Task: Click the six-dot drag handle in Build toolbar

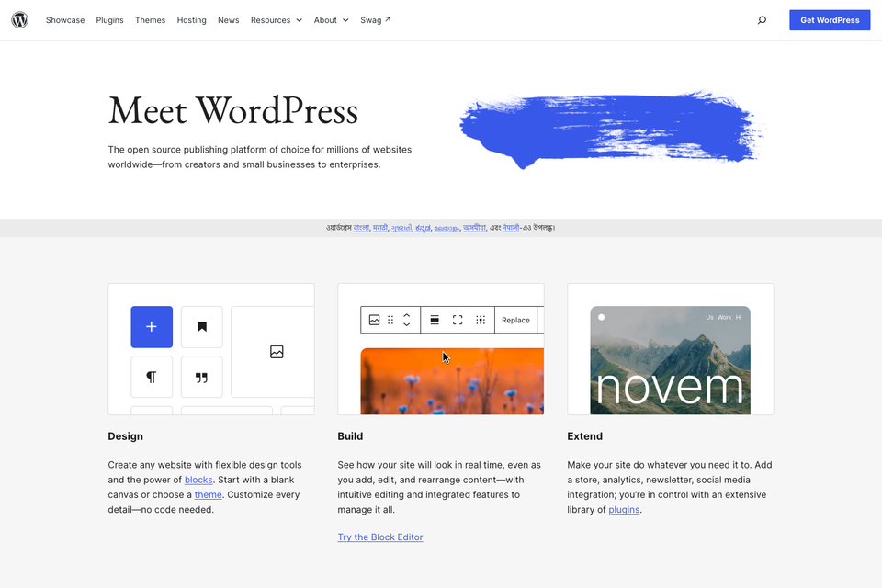Action: coord(390,320)
